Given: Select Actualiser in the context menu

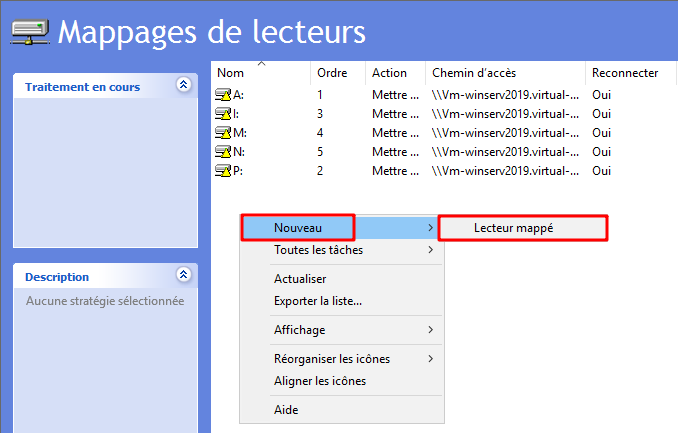Looking at the screenshot, I should (300, 279).
